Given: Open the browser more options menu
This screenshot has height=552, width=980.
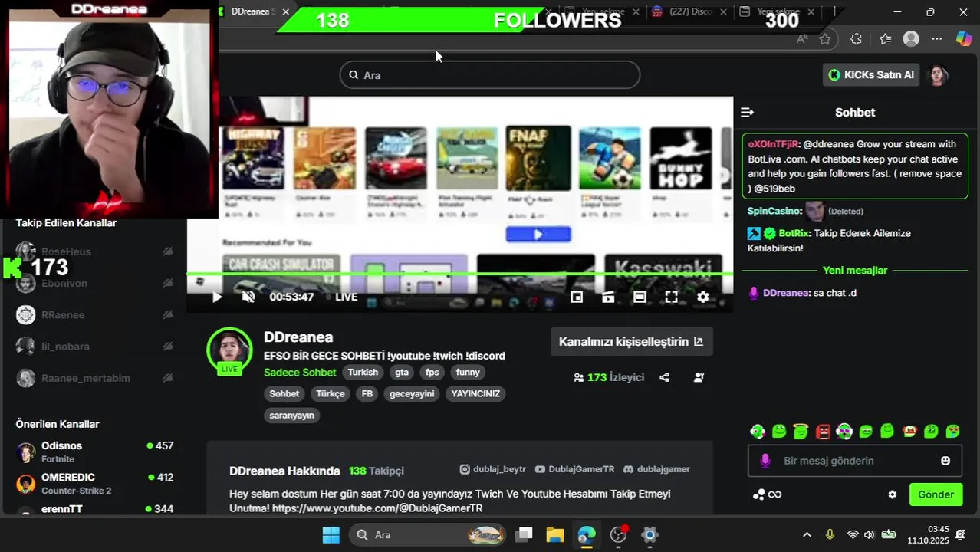Looking at the screenshot, I should pos(937,38).
